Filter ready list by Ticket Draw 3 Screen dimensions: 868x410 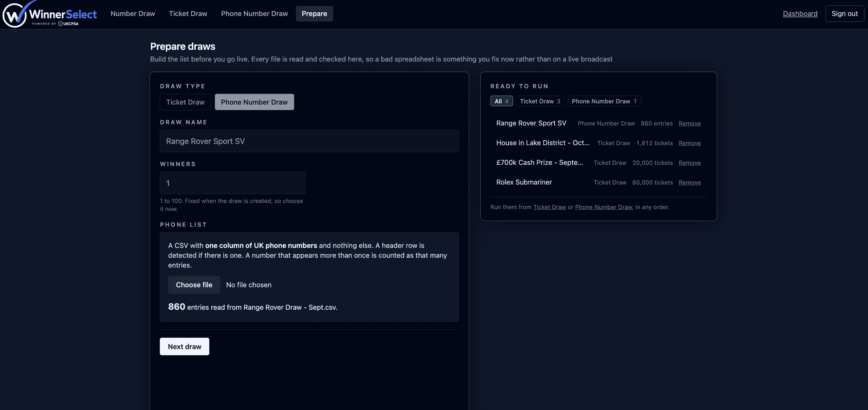(540, 101)
